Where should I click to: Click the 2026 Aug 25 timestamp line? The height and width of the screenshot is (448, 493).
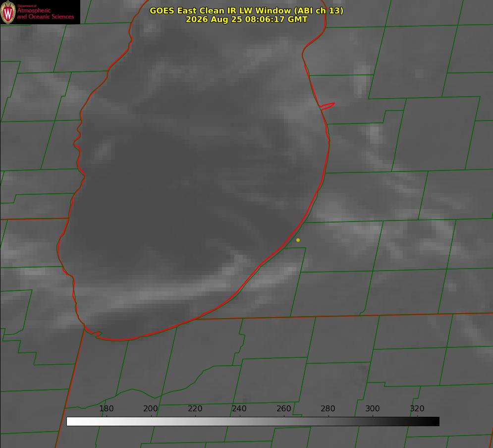pos(246,19)
